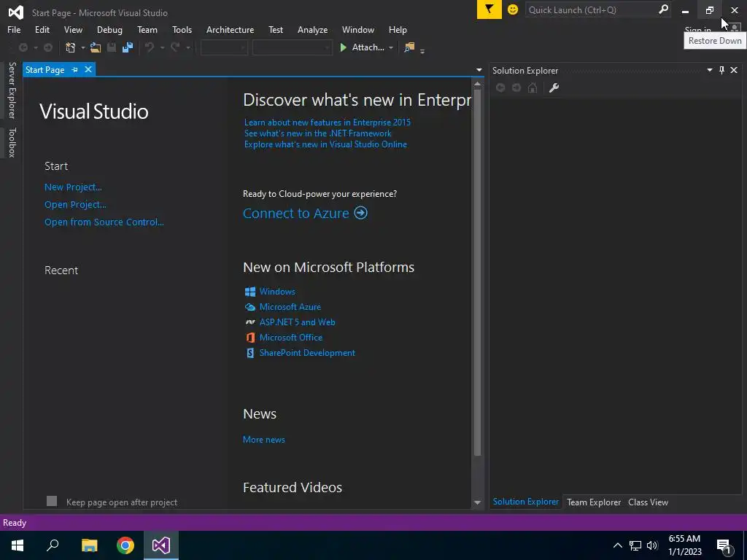Click the Find in Files toolbar icon
Screen dimensions: 747x560
[409, 47]
